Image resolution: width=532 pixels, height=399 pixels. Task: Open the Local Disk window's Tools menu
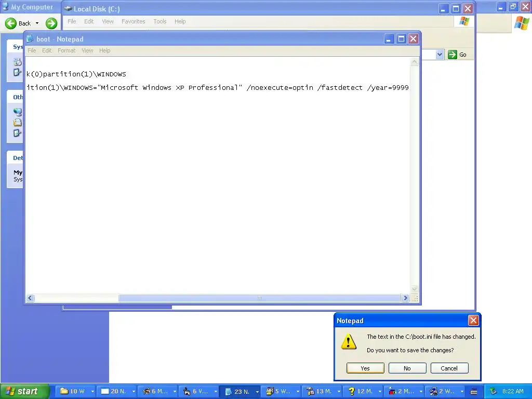pos(160,21)
